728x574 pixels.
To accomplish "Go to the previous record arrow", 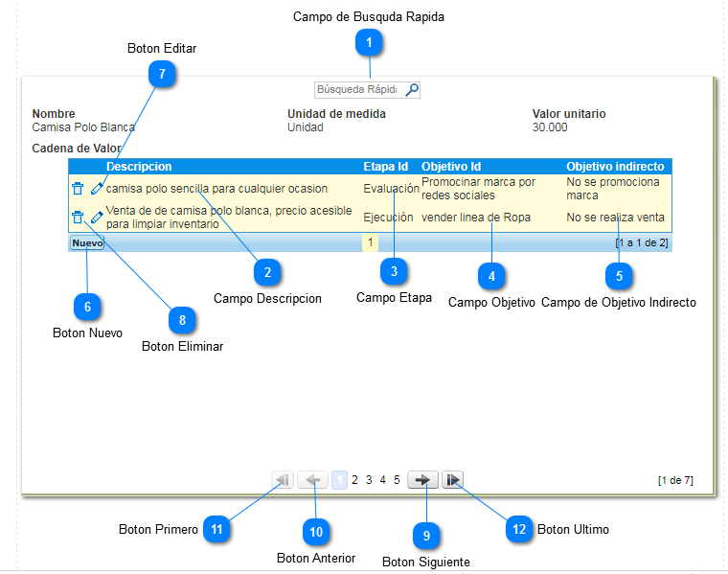I will pyautogui.click(x=313, y=480).
